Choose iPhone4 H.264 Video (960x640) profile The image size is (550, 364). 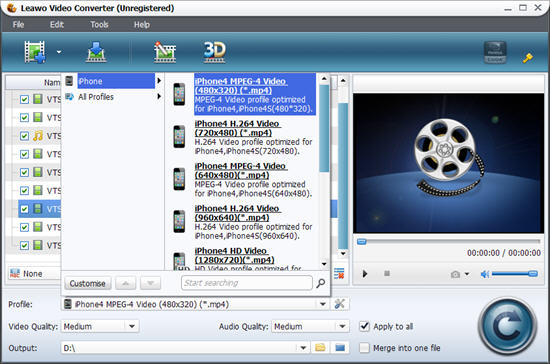click(x=254, y=222)
